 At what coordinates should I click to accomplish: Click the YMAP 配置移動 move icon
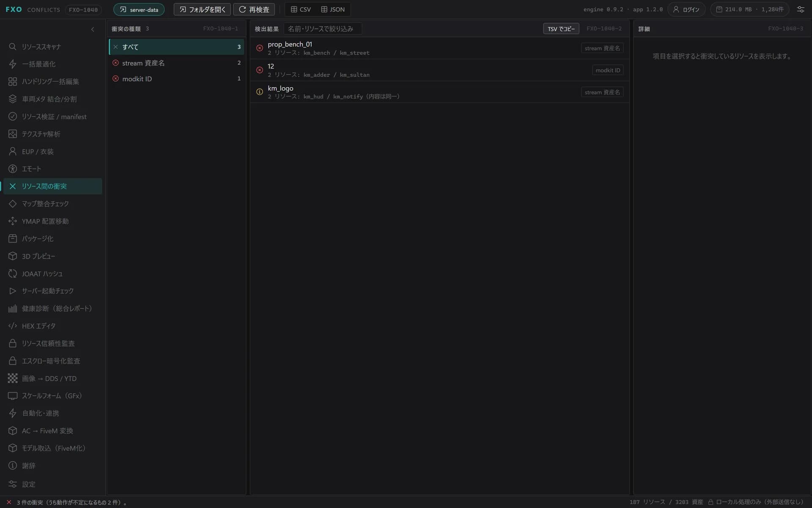coord(13,221)
